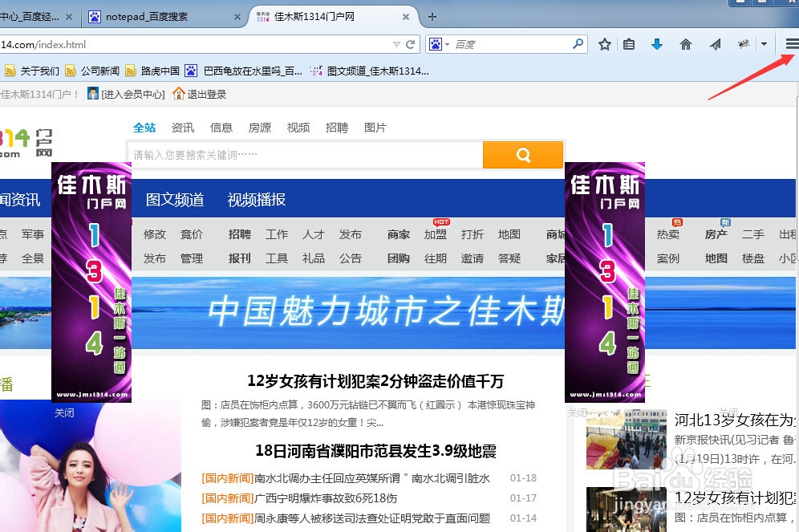Click the thumbnail beside 河北13岁女孩 article
799x532 pixels.
click(x=627, y=439)
